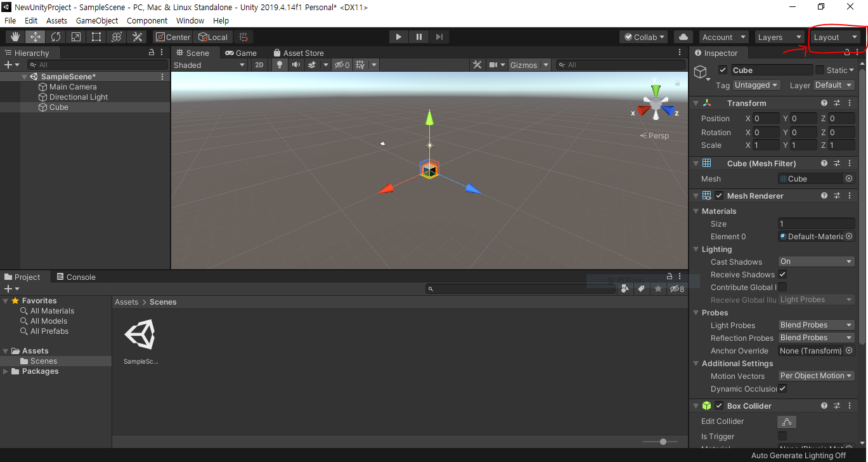Step forward one frame
868x462 pixels.
tap(439, 37)
